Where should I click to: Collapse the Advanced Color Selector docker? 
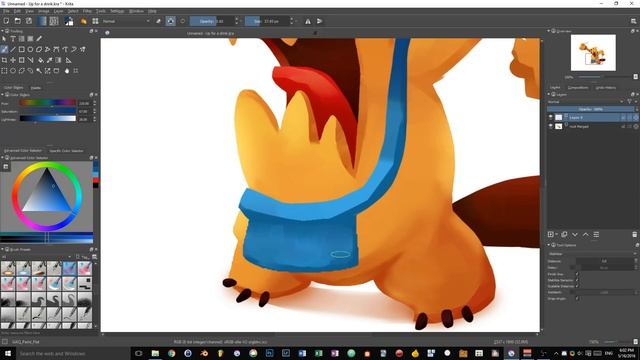point(2,158)
